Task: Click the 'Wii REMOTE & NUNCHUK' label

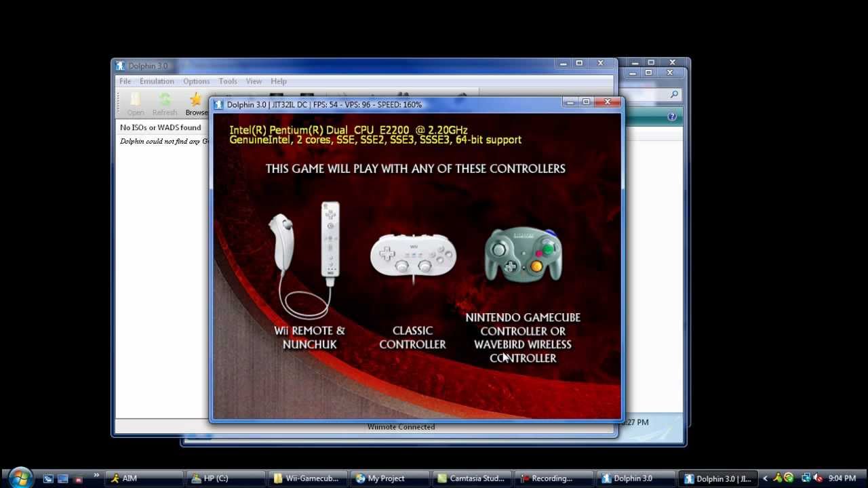Action: point(309,338)
